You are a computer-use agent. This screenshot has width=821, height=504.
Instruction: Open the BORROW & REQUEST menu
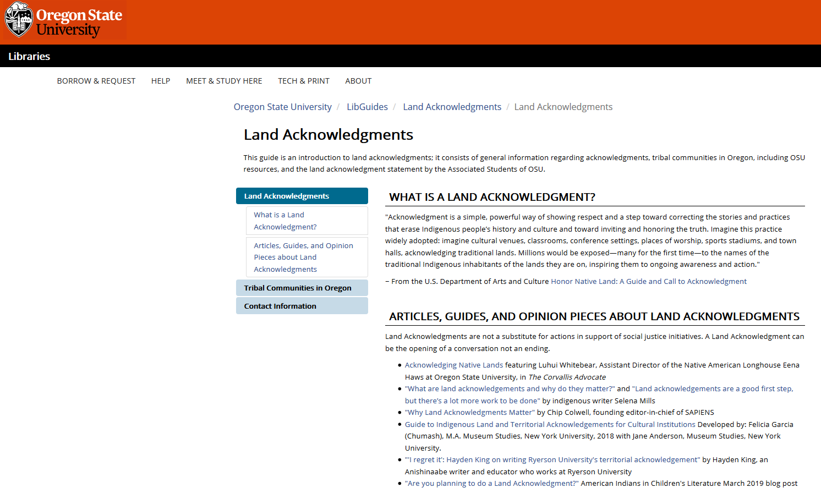click(96, 81)
